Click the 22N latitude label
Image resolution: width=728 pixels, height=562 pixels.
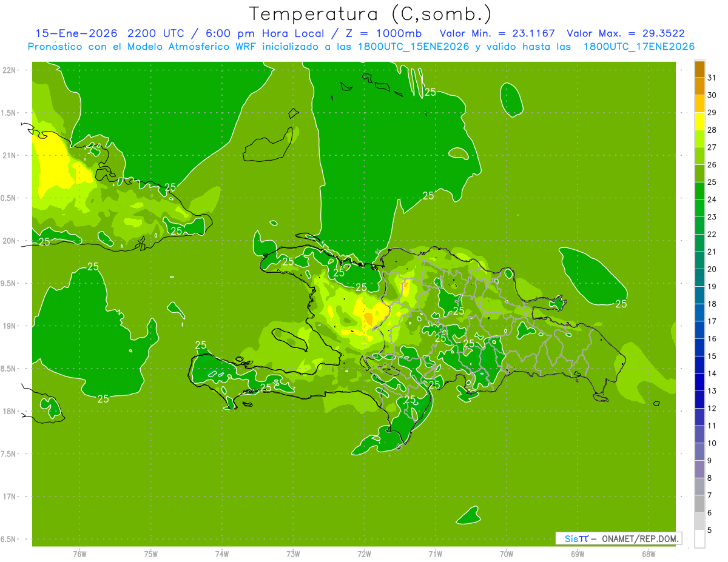(9, 70)
